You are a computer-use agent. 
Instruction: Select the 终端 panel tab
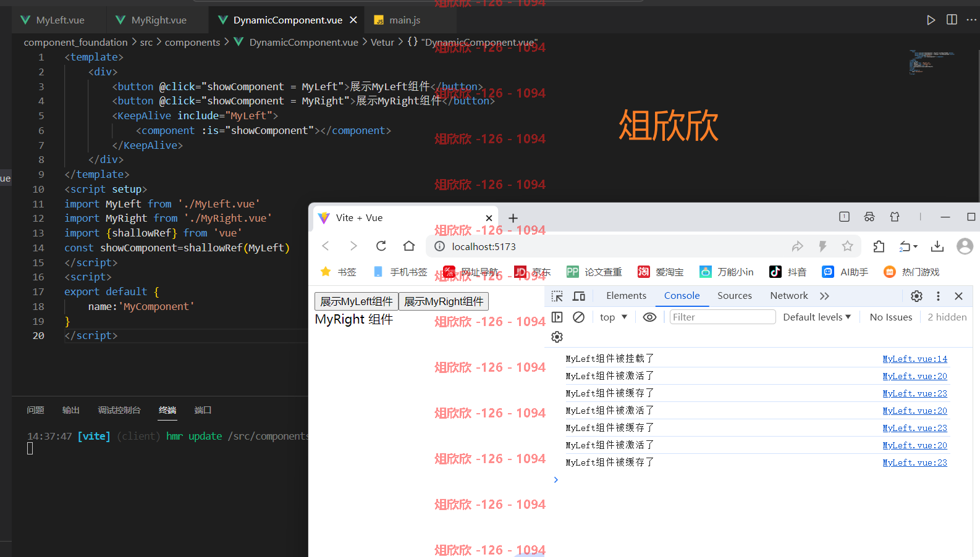pos(167,410)
